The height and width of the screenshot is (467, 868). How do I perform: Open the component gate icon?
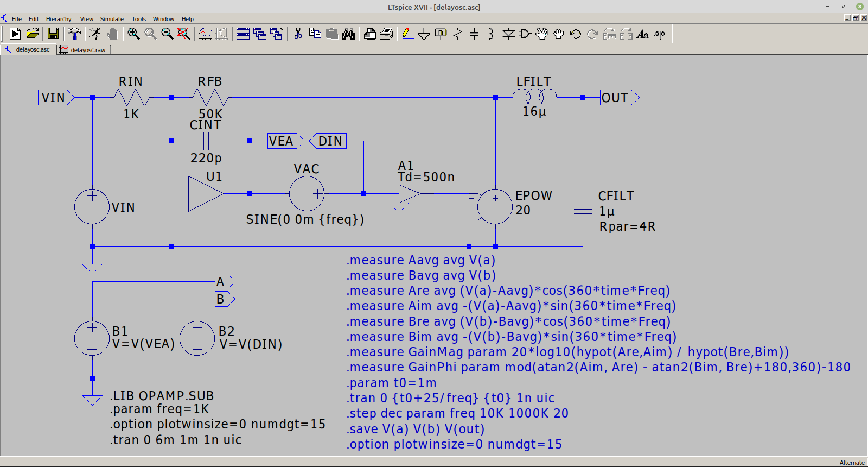coord(525,34)
